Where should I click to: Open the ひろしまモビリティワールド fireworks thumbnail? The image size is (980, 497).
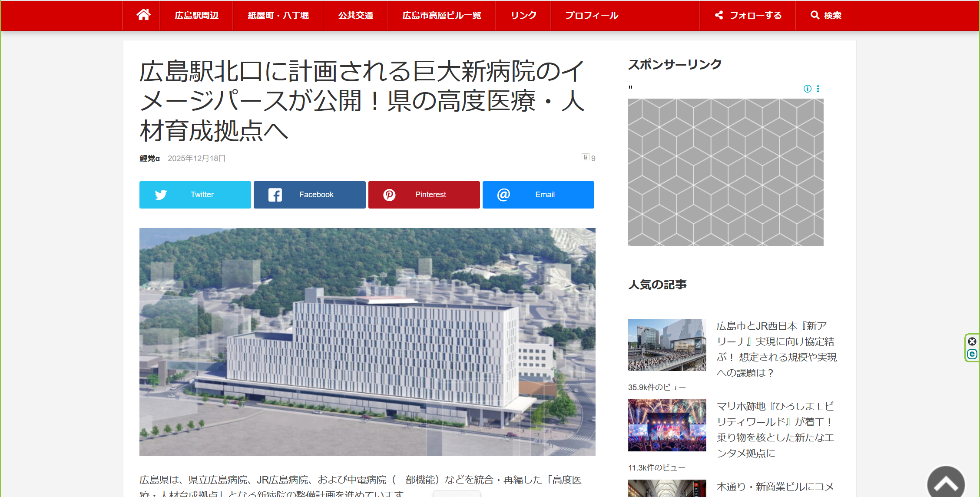[667, 425]
